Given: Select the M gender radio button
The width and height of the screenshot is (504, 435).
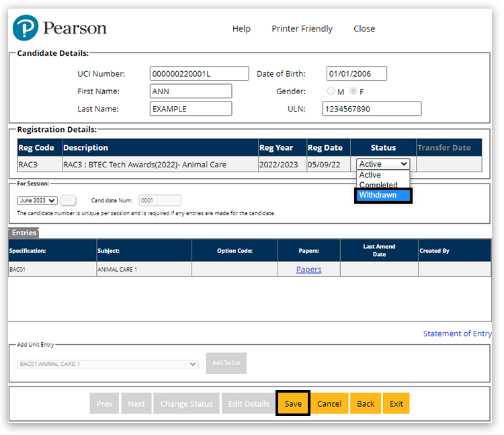Looking at the screenshot, I should click(x=331, y=91).
